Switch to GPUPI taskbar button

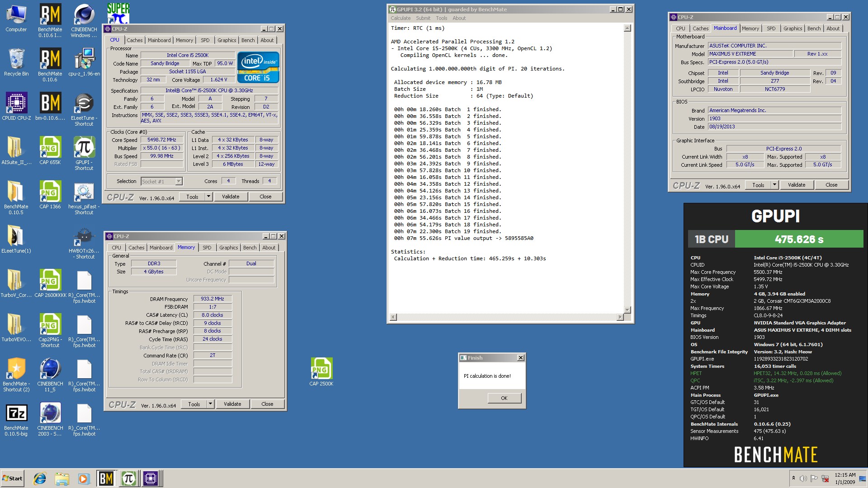coord(128,479)
